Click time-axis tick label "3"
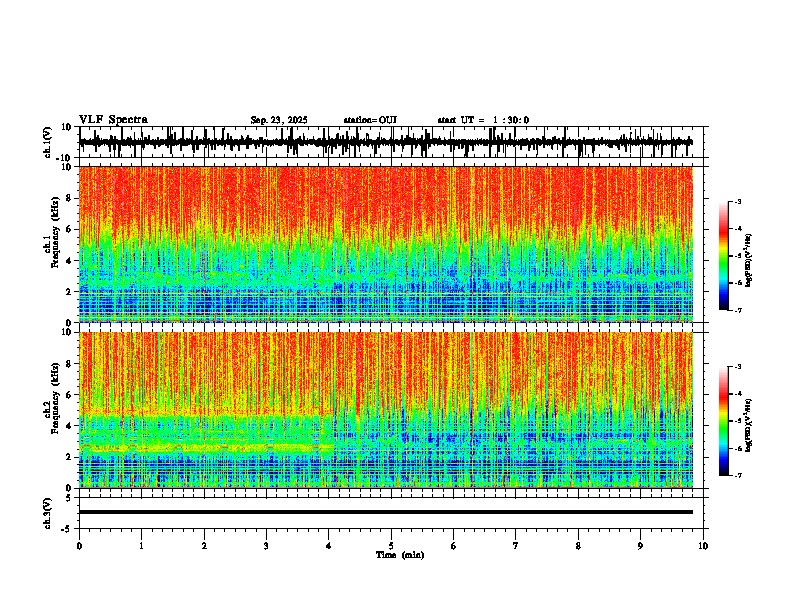 click(267, 546)
